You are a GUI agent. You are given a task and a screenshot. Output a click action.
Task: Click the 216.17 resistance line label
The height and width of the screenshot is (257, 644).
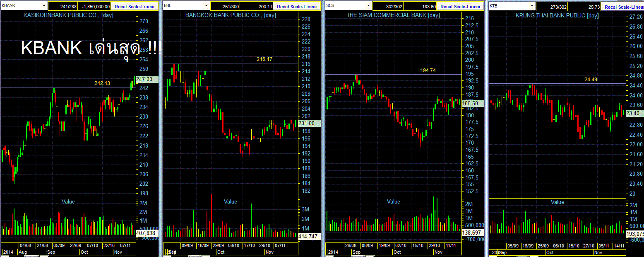pos(264,59)
